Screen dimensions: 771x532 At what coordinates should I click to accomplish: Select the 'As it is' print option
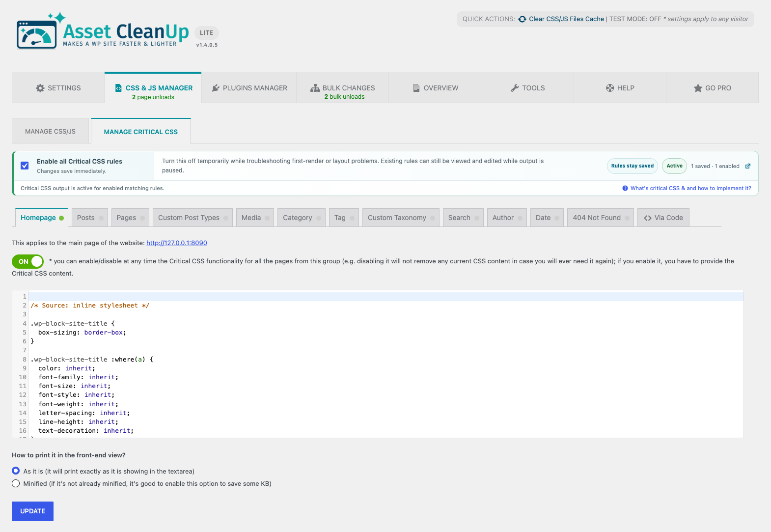click(x=16, y=471)
